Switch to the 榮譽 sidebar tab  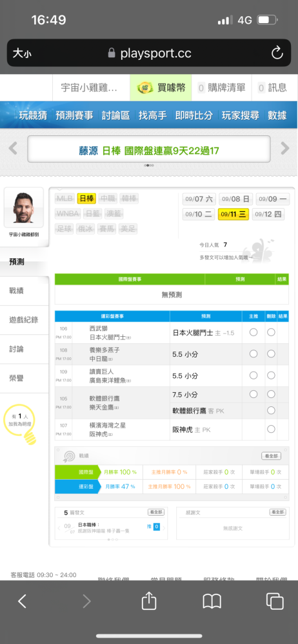tap(25, 378)
